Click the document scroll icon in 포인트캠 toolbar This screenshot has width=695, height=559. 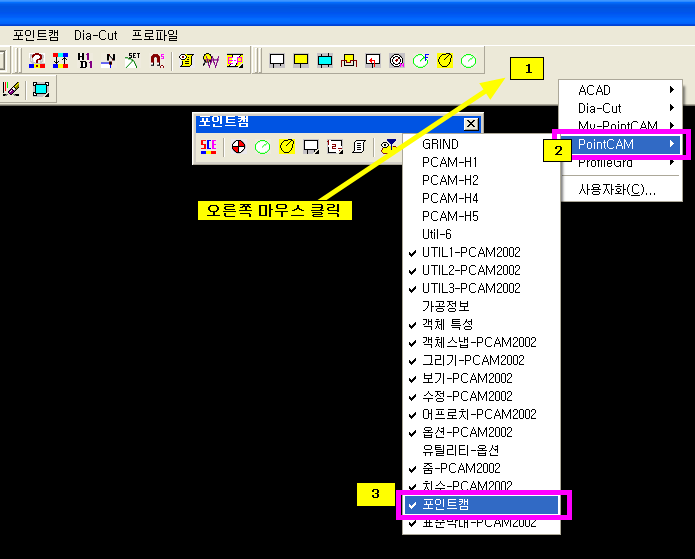click(x=359, y=146)
